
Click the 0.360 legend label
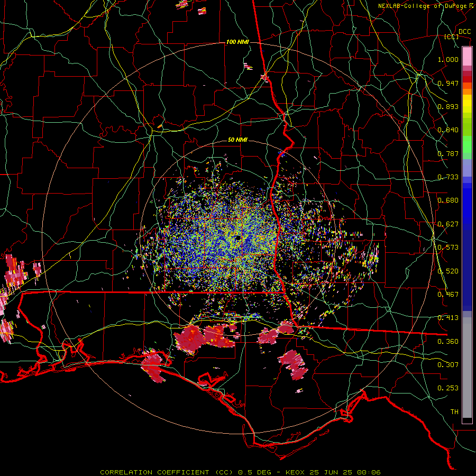pyautogui.click(x=448, y=342)
